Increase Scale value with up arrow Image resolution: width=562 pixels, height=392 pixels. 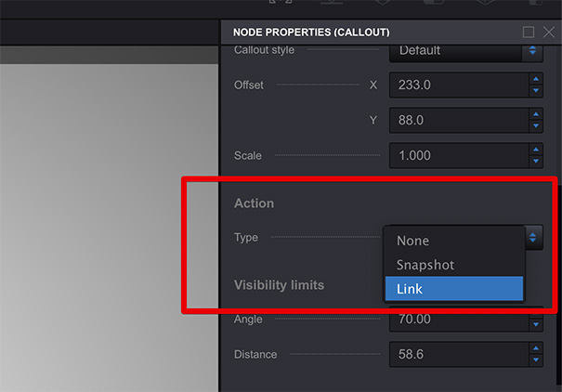click(x=536, y=150)
